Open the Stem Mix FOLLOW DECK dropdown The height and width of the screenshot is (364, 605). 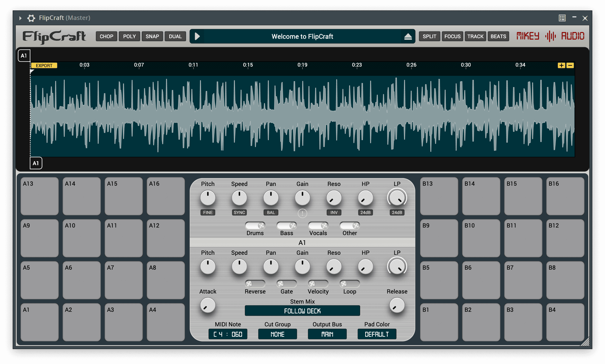302,311
